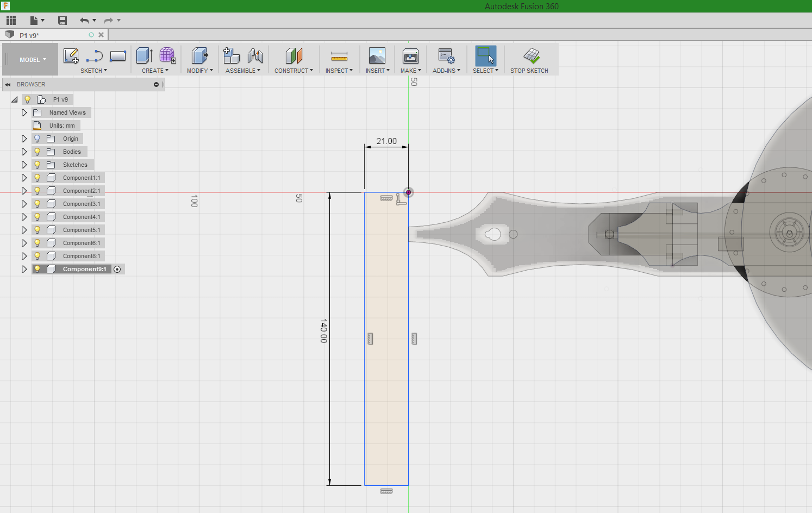Select the Select tool icon

pos(486,56)
